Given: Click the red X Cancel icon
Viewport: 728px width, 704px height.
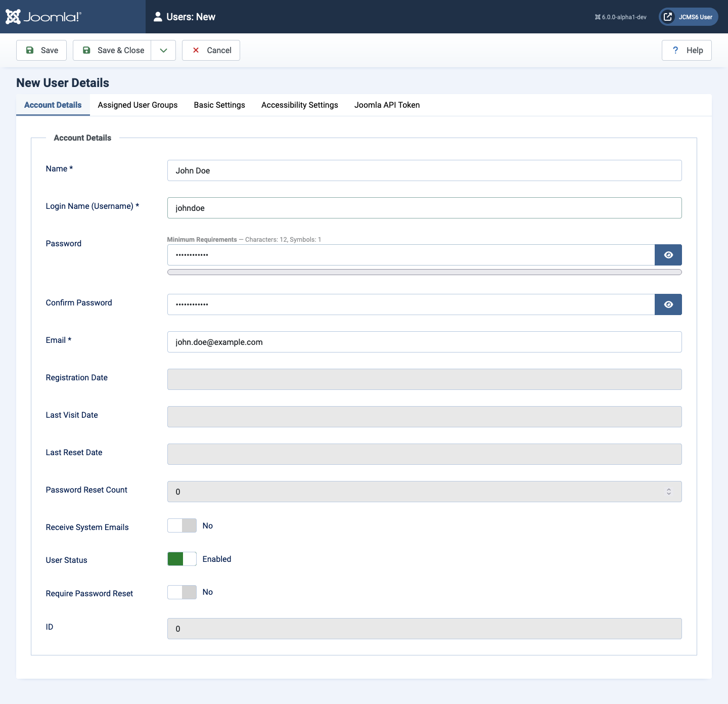Looking at the screenshot, I should point(196,50).
